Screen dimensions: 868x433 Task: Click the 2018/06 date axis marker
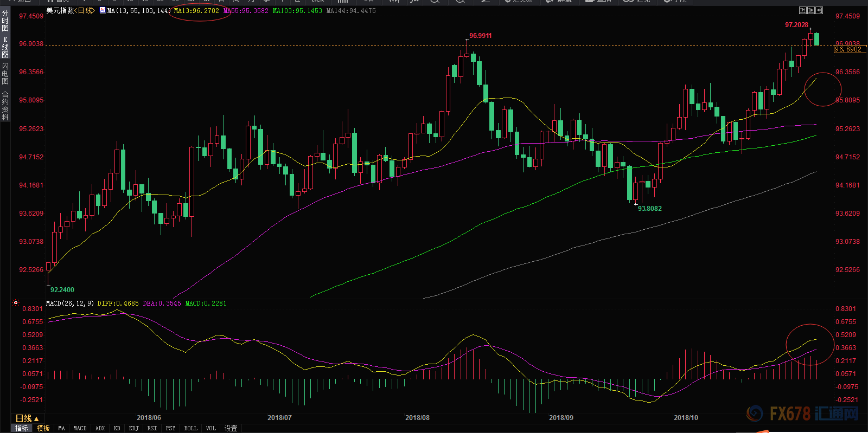coord(149,418)
